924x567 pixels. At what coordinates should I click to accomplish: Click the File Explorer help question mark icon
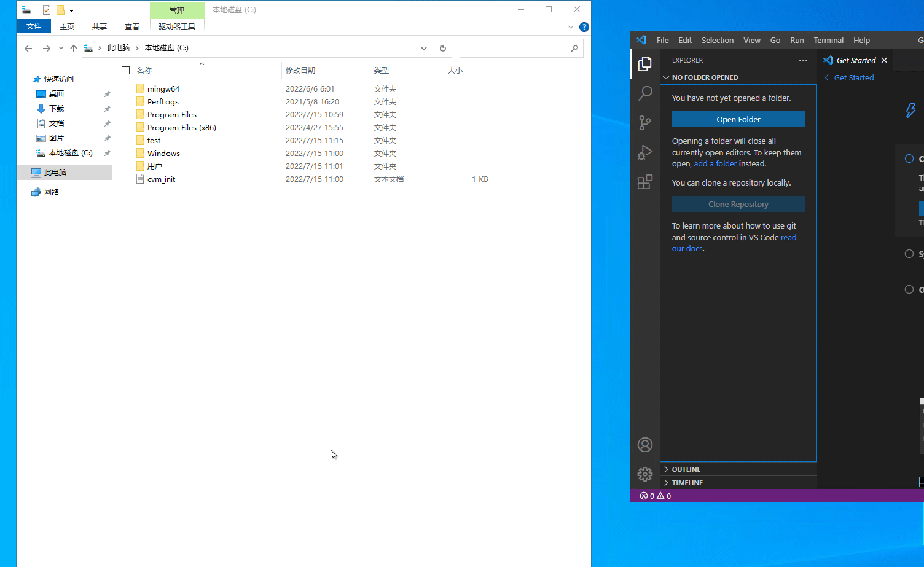click(x=584, y=27)
